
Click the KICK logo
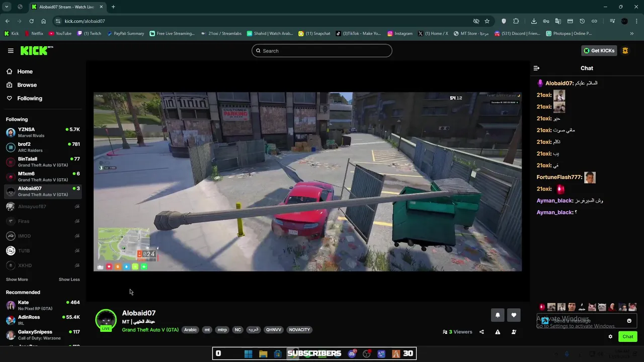point(36,50)
